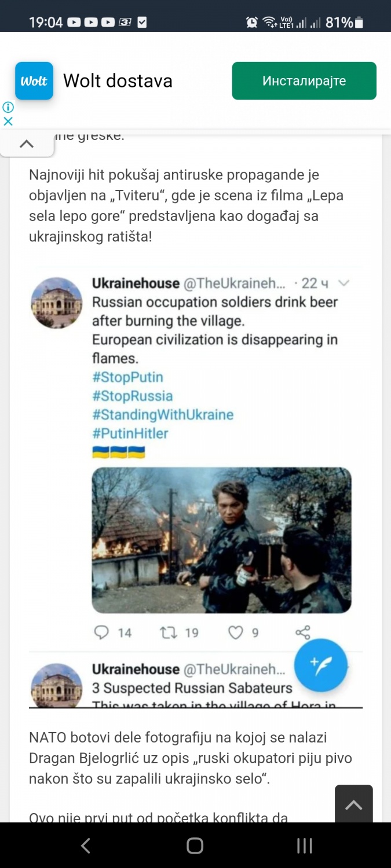Tap the #StandingWithUkraine hashtag
This screenshot has height=868, width=391.
click(162, 414)
